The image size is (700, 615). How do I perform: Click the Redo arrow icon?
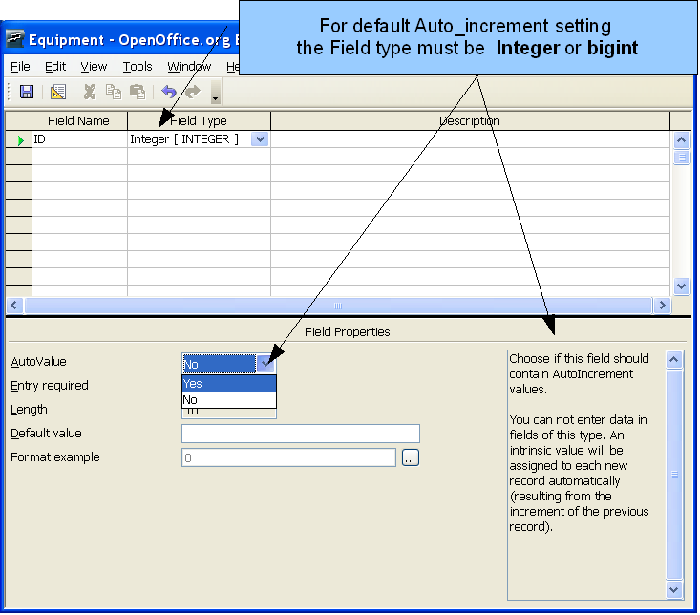click(192, 92)
